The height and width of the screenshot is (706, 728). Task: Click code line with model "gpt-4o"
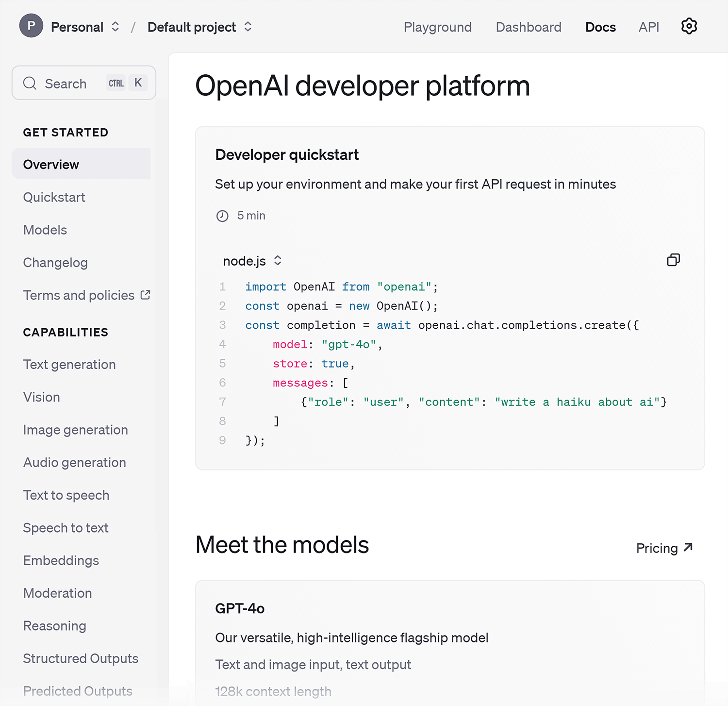pos(328,344)
